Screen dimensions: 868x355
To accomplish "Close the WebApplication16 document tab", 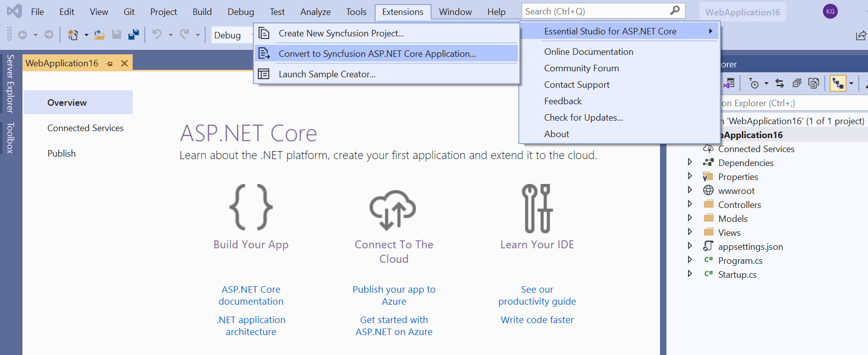I will click(x=125, y=63).
